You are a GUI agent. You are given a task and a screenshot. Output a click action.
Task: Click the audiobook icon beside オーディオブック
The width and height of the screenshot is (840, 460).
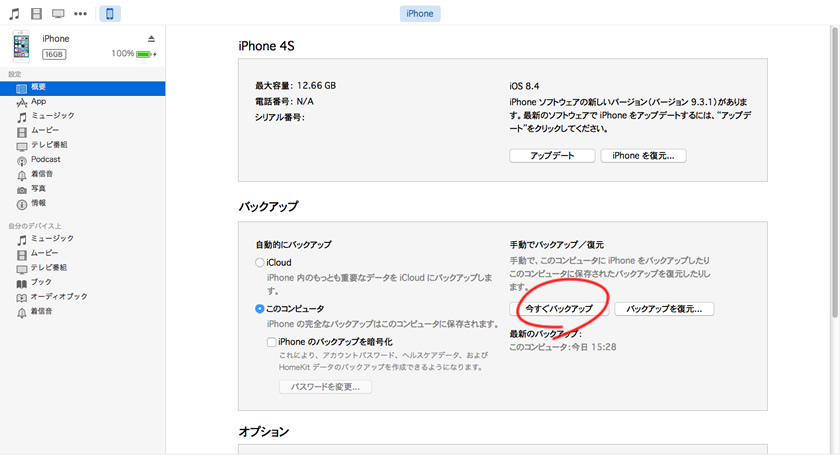[21, 298]
